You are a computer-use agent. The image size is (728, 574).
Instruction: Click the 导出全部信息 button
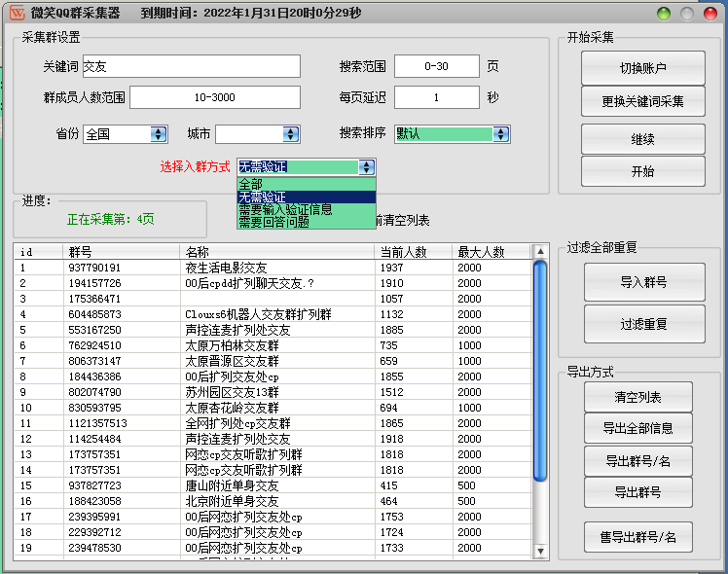click(x=637, y=428)
